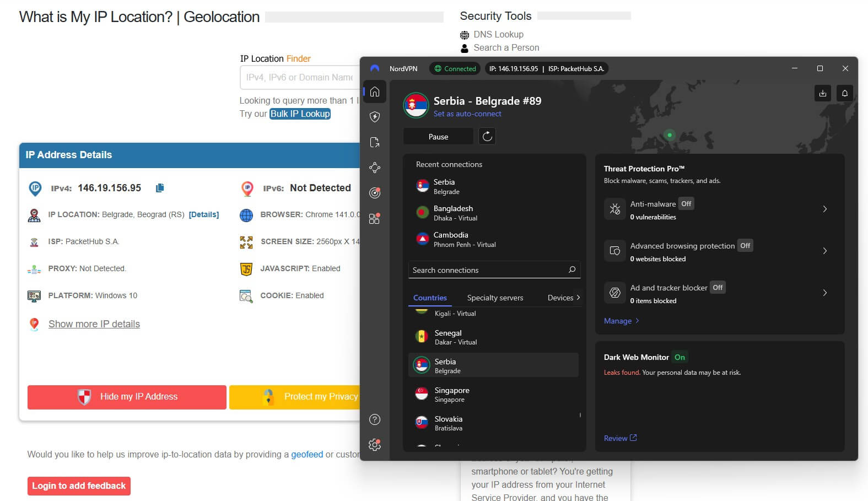Toggle Dark Web Monitor On badge
The width and height of the screenshot is (868, 501).
click(x=680, y=357)
